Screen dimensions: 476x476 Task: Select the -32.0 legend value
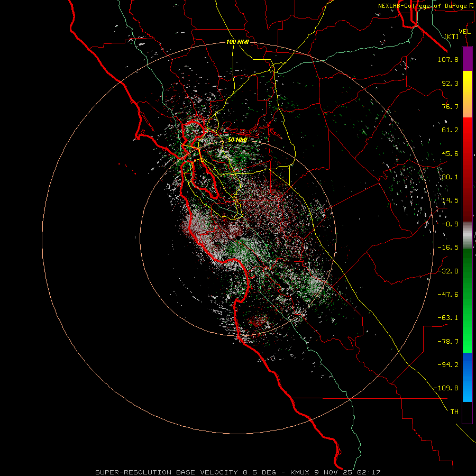point(448,271)
